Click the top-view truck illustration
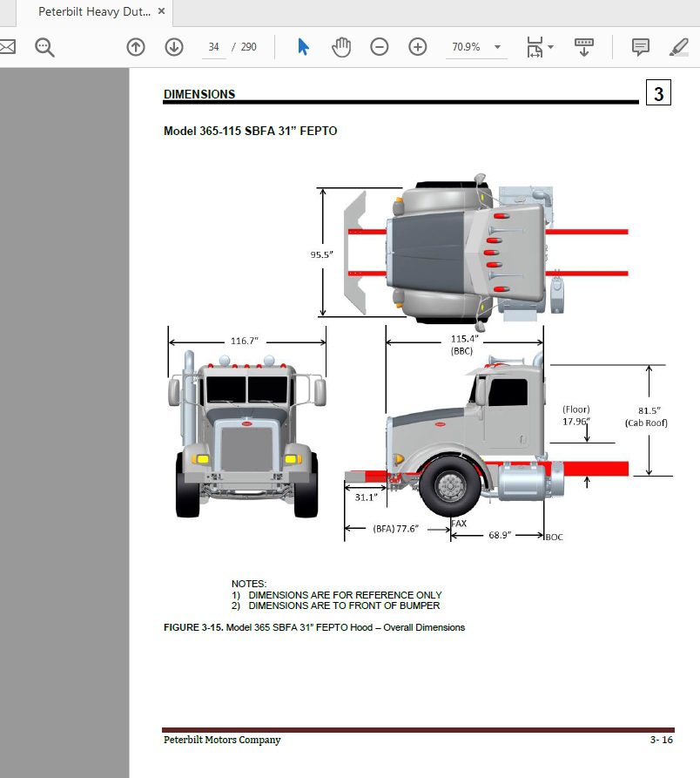 click(x=488, y=252)
